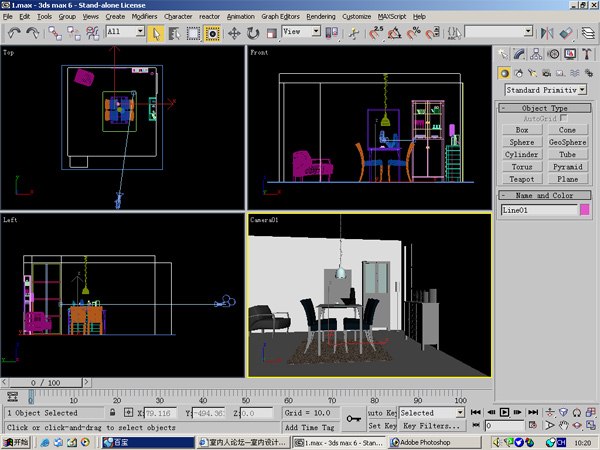Click the Box primitive button
This screenshot has height=450, width=600.
522,130
